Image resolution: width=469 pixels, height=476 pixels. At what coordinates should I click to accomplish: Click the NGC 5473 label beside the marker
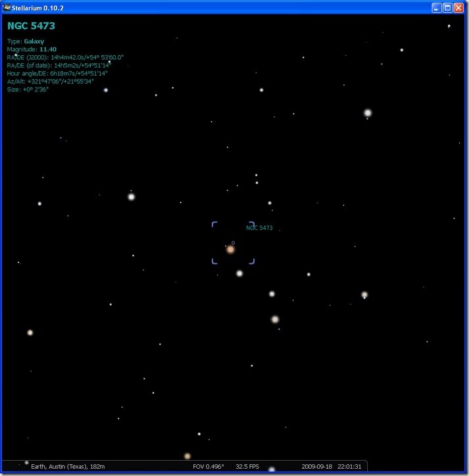click(259, 228)
